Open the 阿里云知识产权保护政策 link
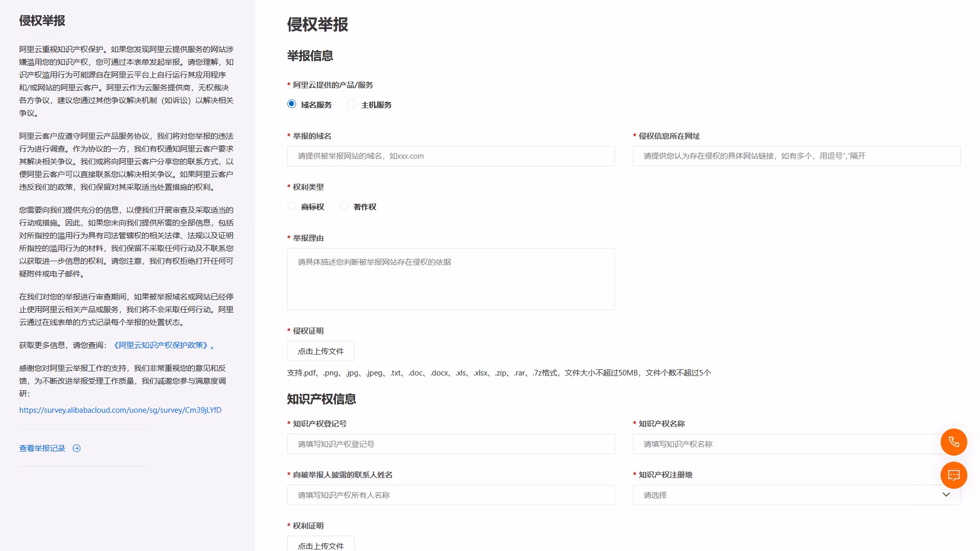This screenshot has width=980, height=551. [161, 345]
